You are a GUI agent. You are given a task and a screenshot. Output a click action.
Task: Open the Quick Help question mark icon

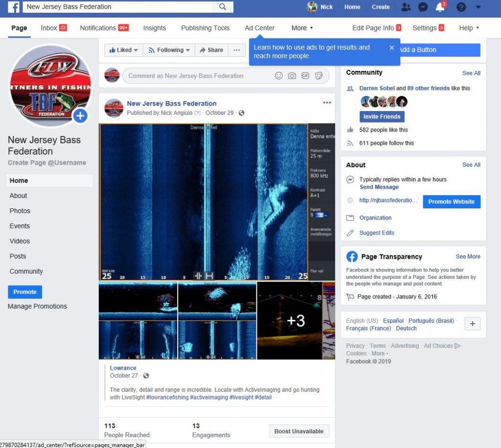[461, 7]
